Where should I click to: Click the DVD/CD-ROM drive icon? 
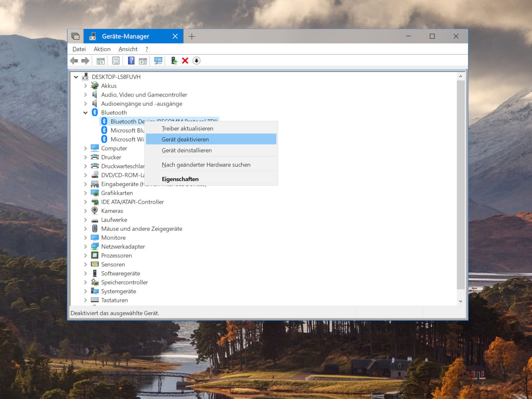pyautogui.click(x=95, y=175)
